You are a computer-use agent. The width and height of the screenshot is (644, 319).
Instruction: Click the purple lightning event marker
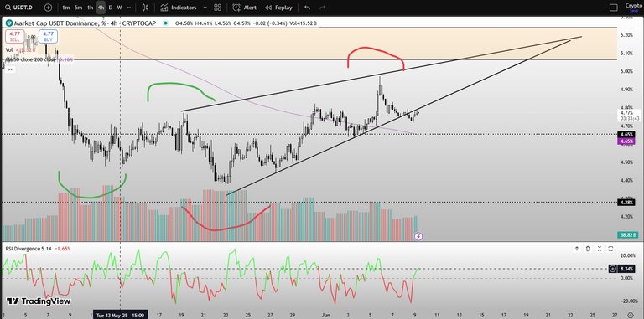[x=418, y=236]
